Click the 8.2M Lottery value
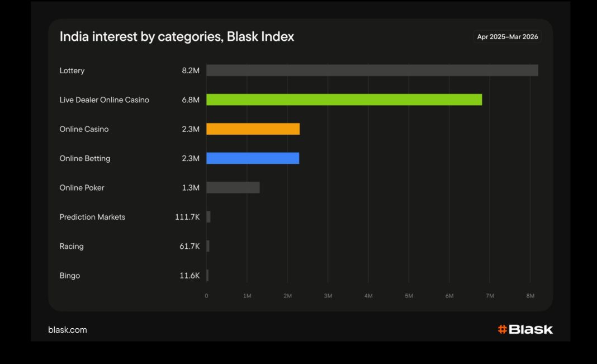Image resolution: width=597 pixels, height=364 pixels. pyautogui.click(x=191, y=70)
